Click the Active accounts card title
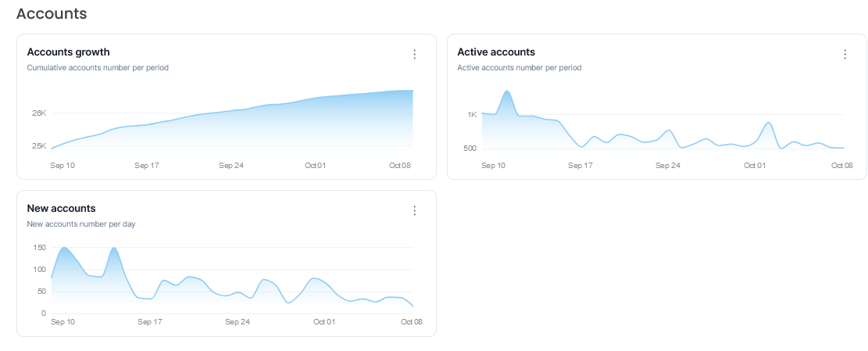Screen dimensions: 868x351 pos(496,52)
